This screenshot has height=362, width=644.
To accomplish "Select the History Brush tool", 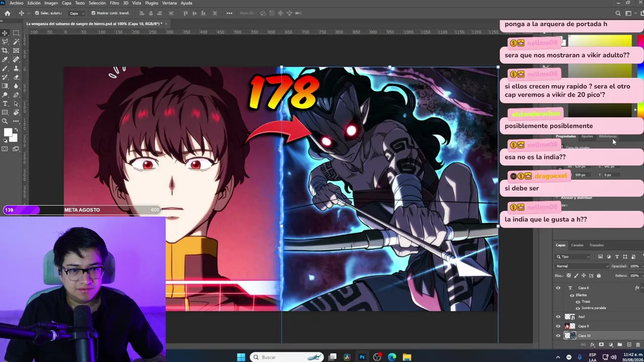I will [x=5, y=77].
